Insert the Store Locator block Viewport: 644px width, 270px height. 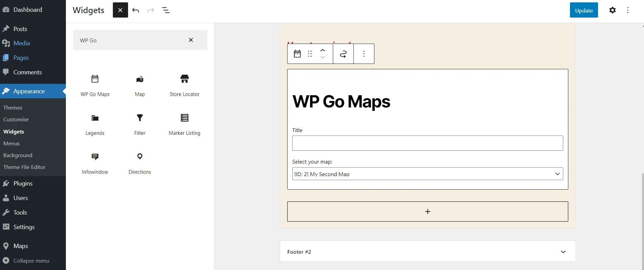pos(184,86)
